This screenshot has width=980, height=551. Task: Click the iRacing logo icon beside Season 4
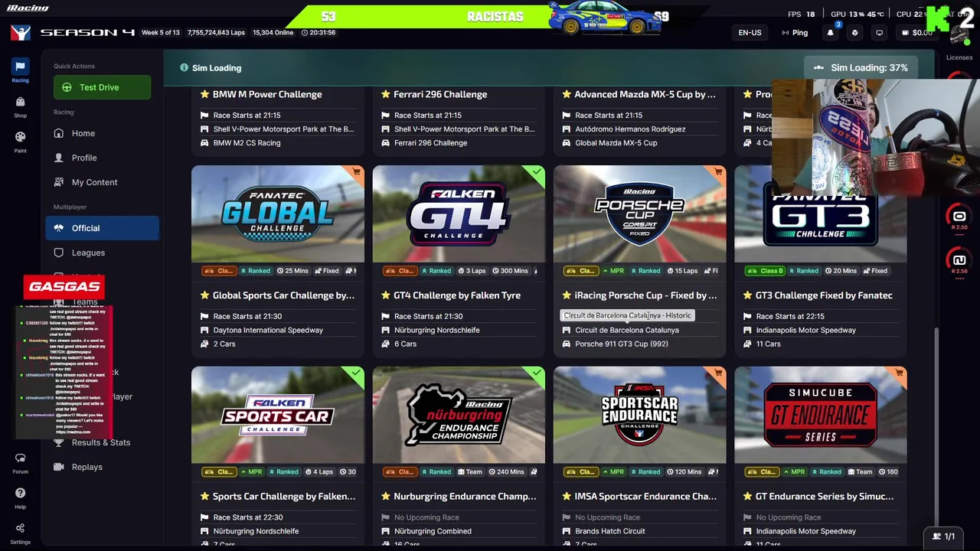[x=20, y=33]
